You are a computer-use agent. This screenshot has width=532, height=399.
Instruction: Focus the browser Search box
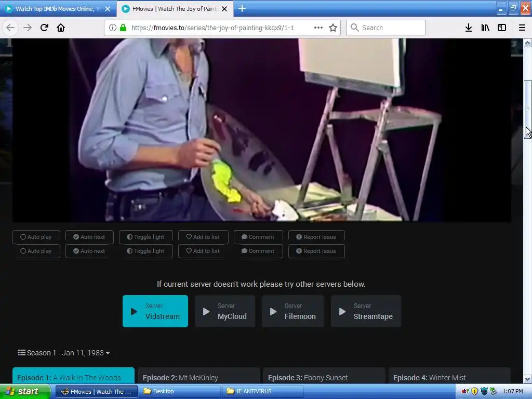(x=386, y=28)
